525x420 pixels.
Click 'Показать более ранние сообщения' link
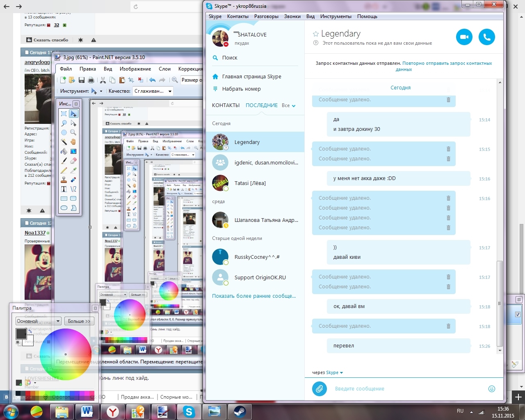coord(254,296)
